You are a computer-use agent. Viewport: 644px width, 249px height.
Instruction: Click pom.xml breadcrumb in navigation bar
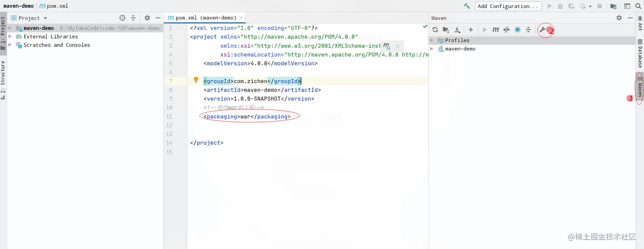[x=54, y=6]
